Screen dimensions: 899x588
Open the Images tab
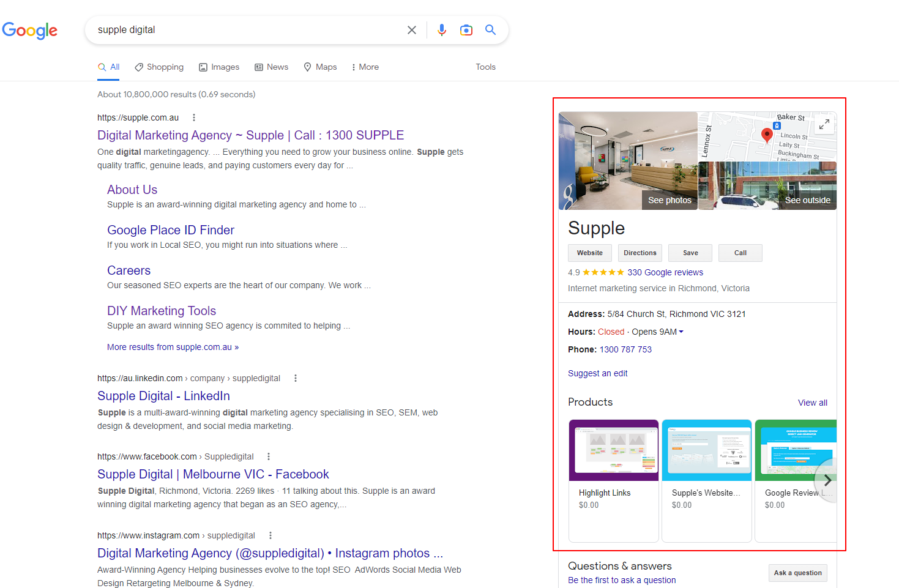click(x=219, y=67)
